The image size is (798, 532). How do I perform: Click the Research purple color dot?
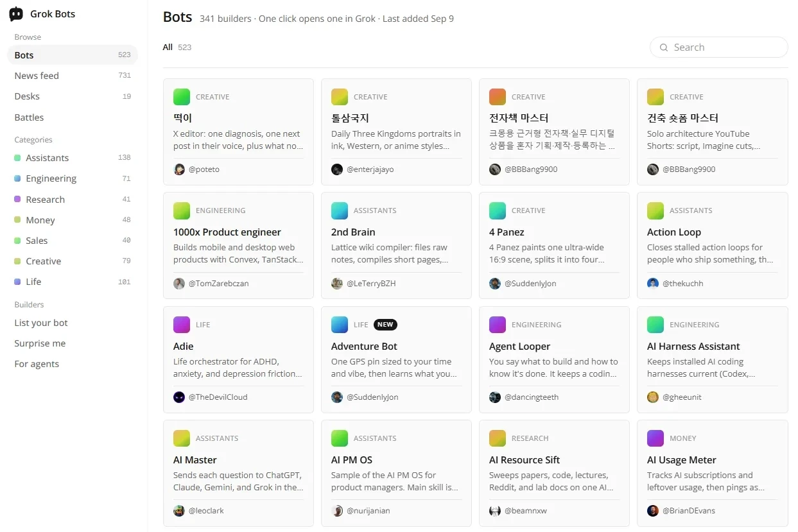(x=18, y=200)
